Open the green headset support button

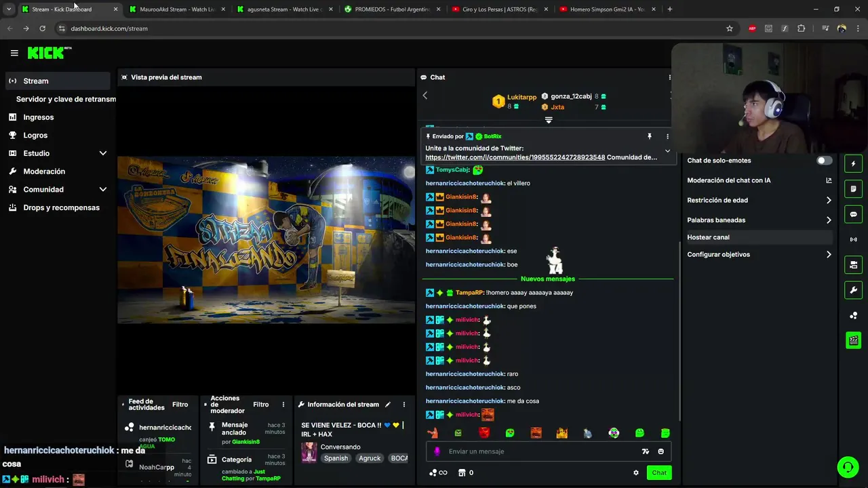pos(848,467)
